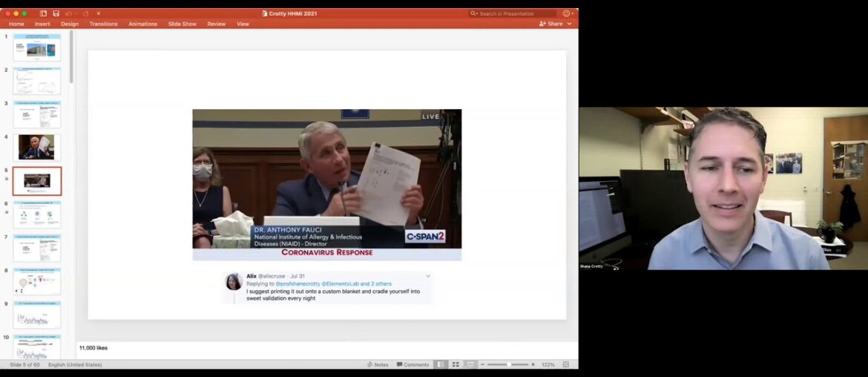Click the Undo arrow icon
868x377 pixels.
pyautogui.click(x=68, y=13)
